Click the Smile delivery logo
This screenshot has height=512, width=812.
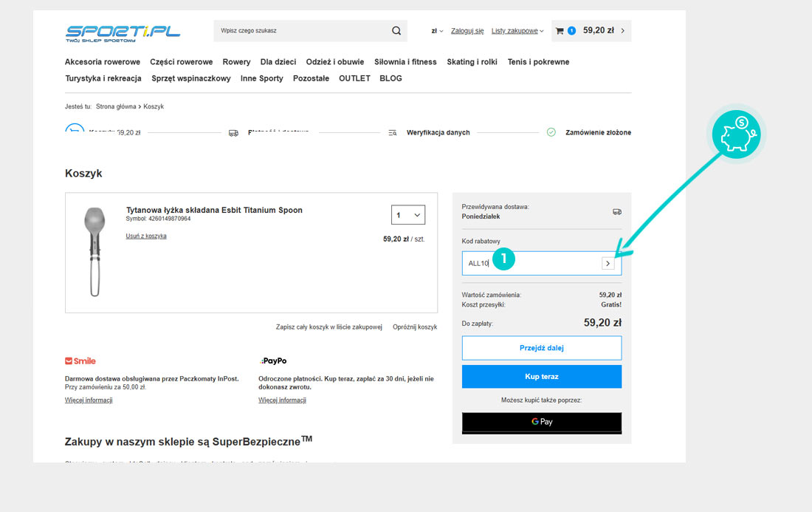pyautogui.click(x=80, y=361)
